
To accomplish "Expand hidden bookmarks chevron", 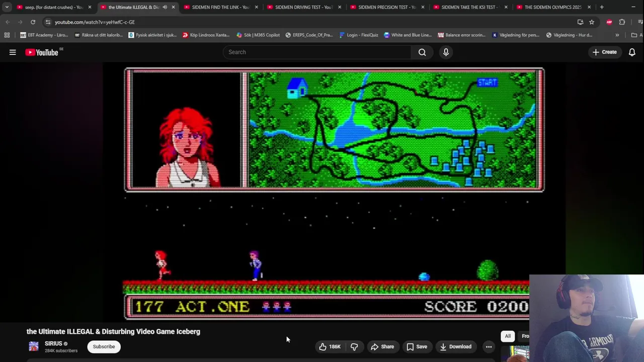I will click(x=617, y=35).
